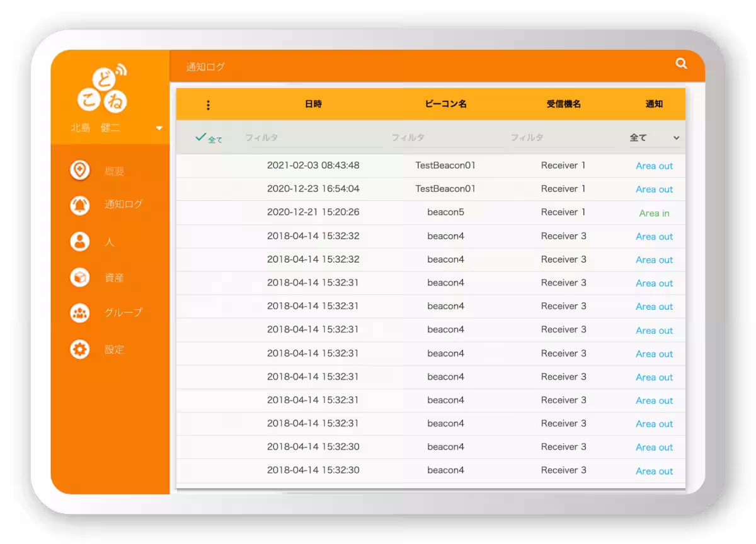Click the 概要 map pin icon

coord(80,170)
